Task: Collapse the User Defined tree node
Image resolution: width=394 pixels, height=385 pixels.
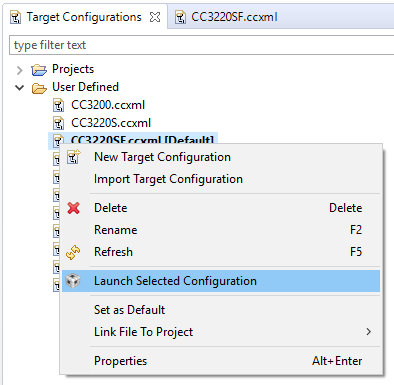Action: pyautogui.click(x=20, y=88)
